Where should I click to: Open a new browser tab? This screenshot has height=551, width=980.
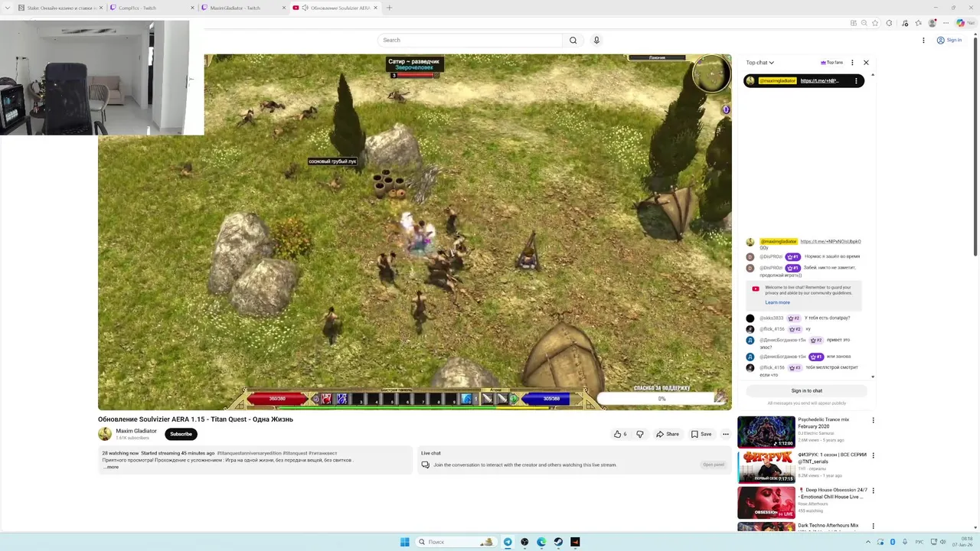pos(389,8)
